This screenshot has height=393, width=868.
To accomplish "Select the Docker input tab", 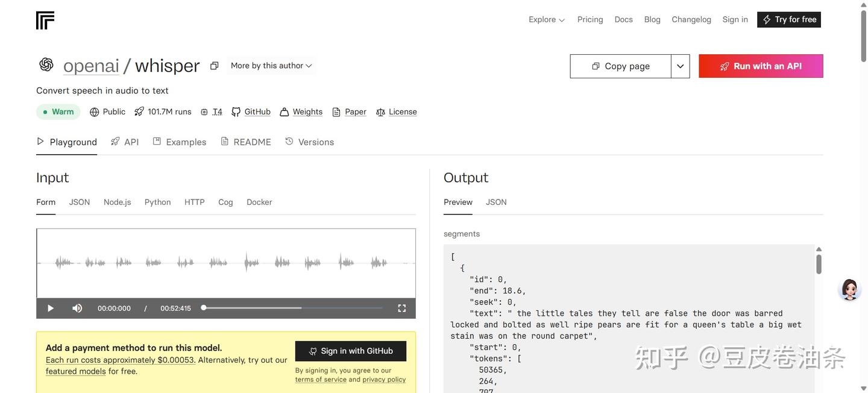I will 259,202.
